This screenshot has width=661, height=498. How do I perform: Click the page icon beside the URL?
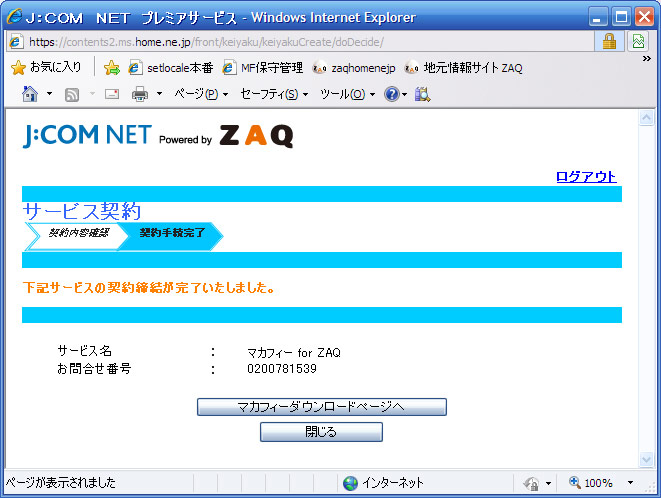click(16, 42)
